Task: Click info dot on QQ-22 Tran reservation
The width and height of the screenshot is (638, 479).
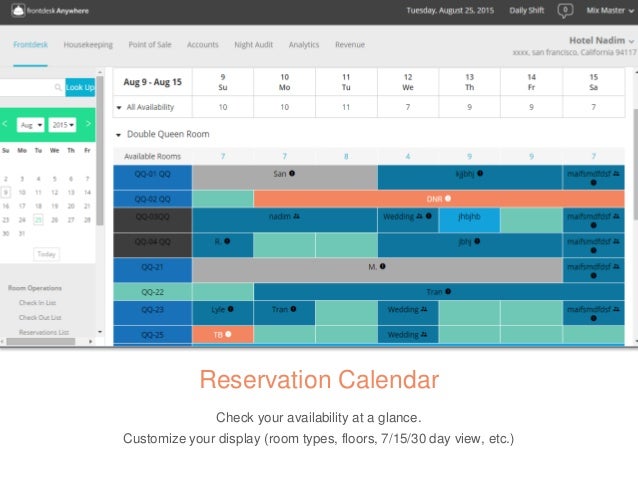Action: (448, 291)
